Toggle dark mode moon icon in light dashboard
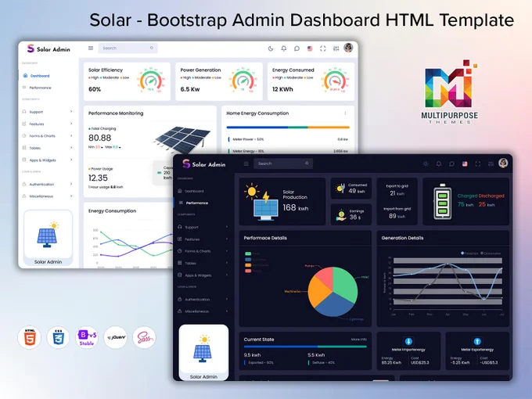The image size is (532, 399). point(271,49)
